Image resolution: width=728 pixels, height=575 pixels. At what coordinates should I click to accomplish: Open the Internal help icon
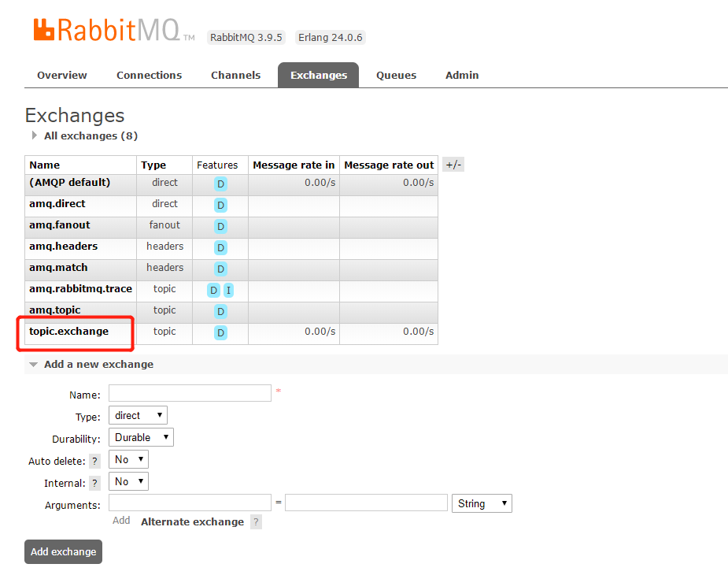(x=94, y=482)
